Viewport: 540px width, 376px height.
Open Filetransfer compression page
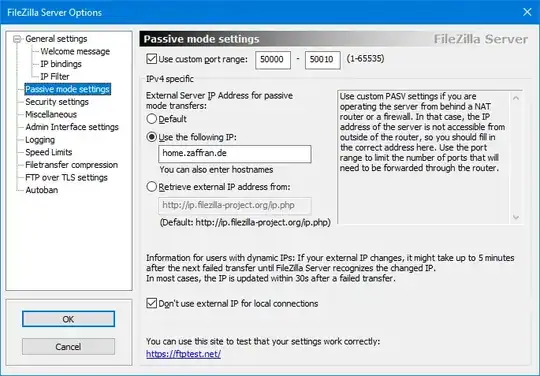[x=71, y=165]
